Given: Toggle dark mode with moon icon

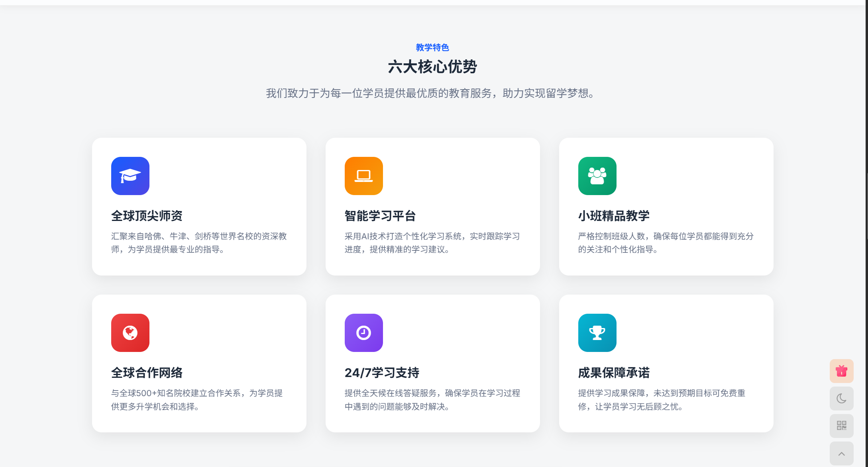Looking at the screenshot, I should click(x=842, y=399).
